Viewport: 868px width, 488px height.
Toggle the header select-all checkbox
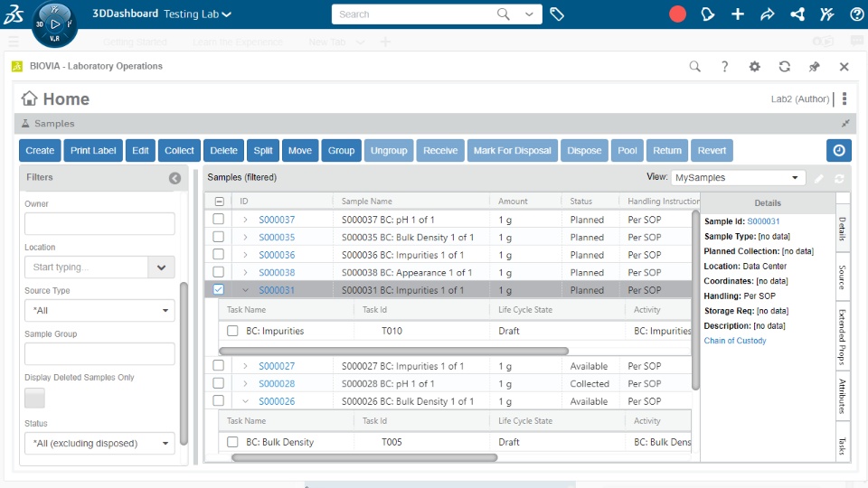[219, 202]
